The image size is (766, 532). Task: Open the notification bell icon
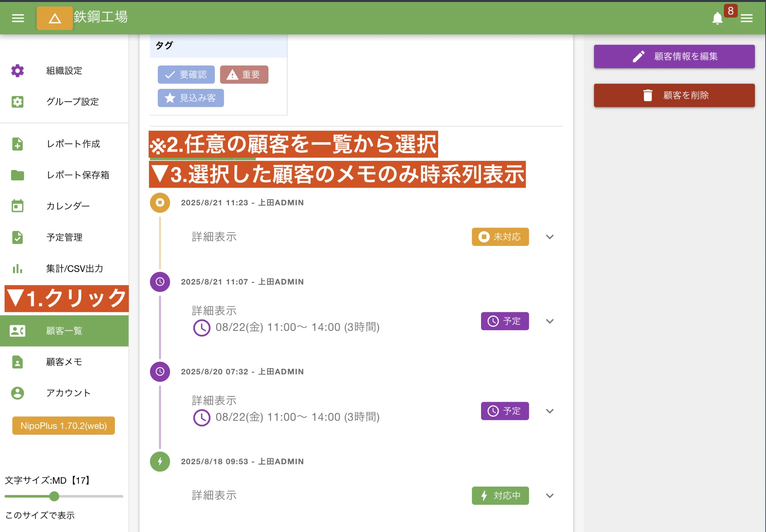click(717, 18)
